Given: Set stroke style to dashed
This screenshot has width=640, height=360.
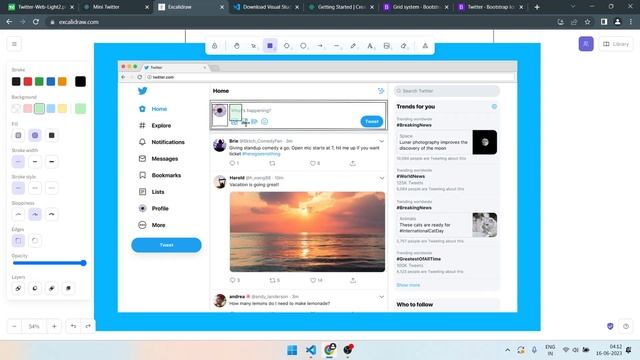Looking at the screenshot, I should (x=35, y=188).
